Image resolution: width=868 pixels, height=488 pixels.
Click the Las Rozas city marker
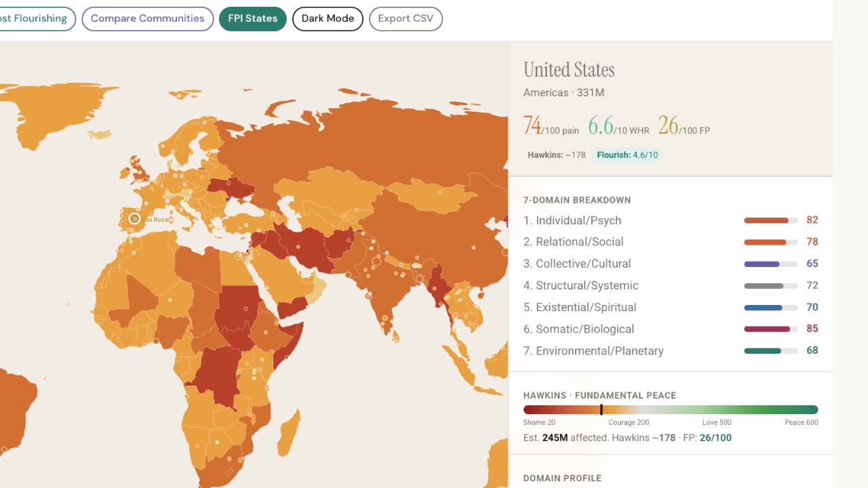point(134,218)
